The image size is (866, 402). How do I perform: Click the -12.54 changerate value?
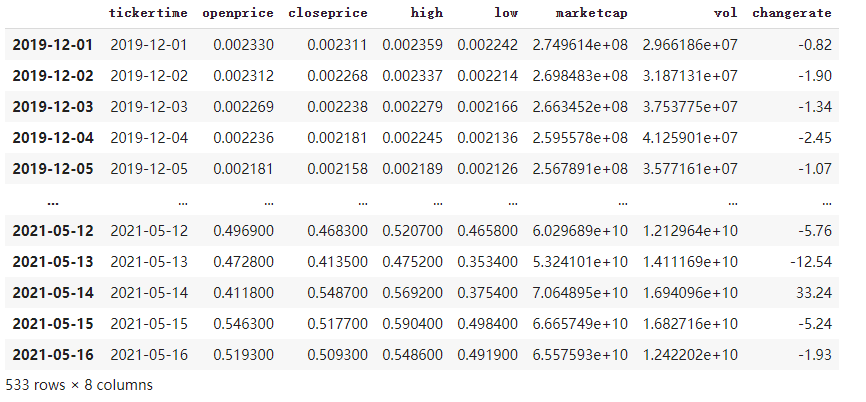[811, 262]
